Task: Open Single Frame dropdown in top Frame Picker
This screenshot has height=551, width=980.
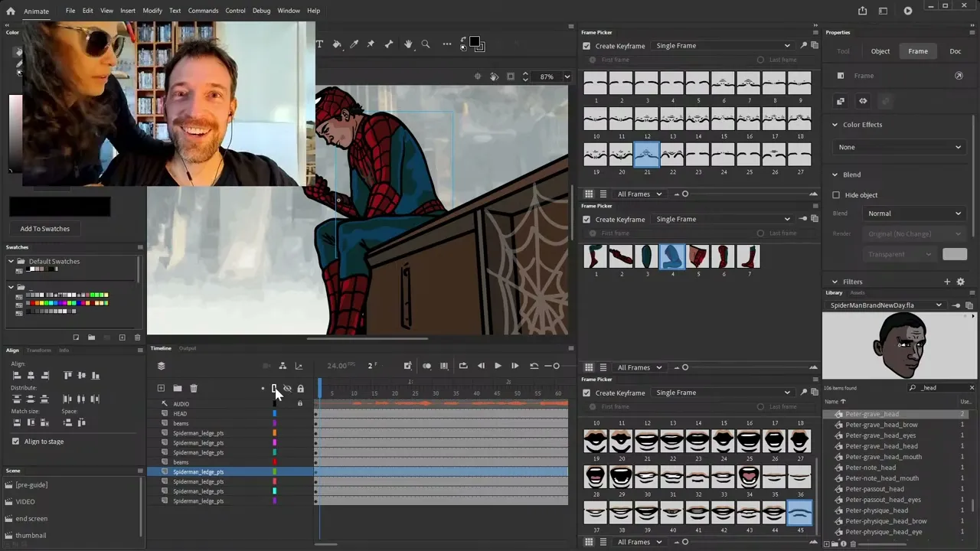Action: [x=722, y=46]
